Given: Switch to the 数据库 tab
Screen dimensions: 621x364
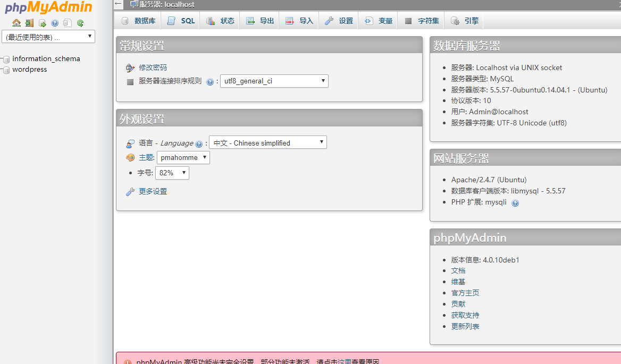Looking at the screenshot, I should click(x=138, y=21).
